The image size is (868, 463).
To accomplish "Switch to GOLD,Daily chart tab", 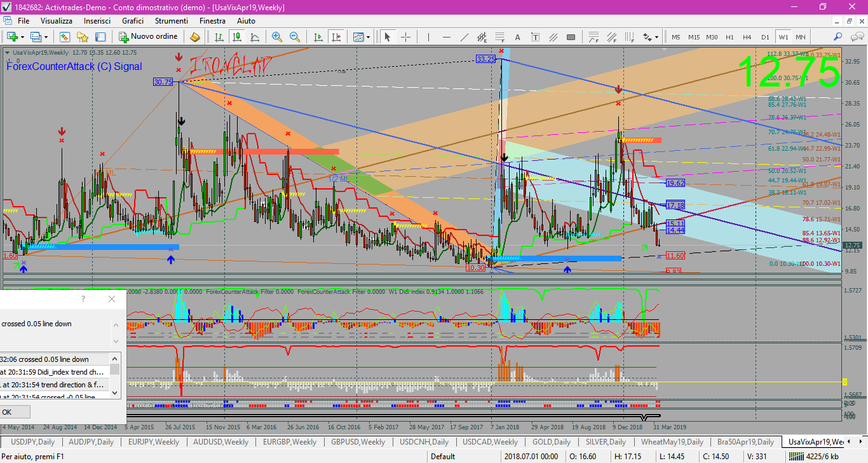I will click(x=551, y=442).
